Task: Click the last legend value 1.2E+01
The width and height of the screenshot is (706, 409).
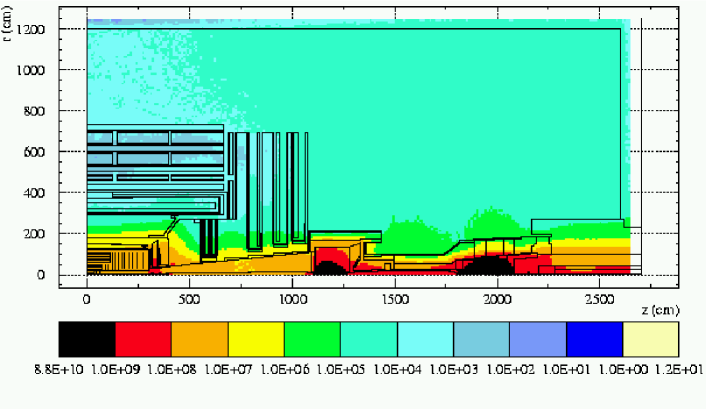Action: [679, 370]
